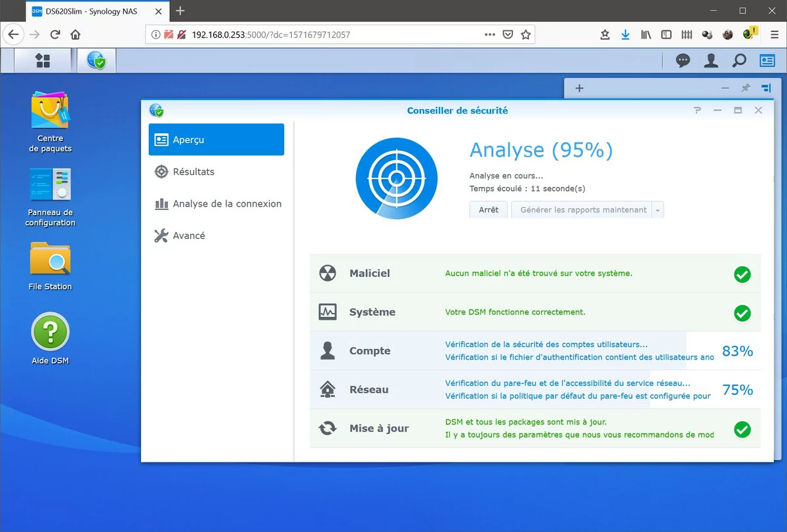The height and width of the screenshot is (532, 787).
Task: Click the grey spheres extension icon
Action: click(707, 35)
